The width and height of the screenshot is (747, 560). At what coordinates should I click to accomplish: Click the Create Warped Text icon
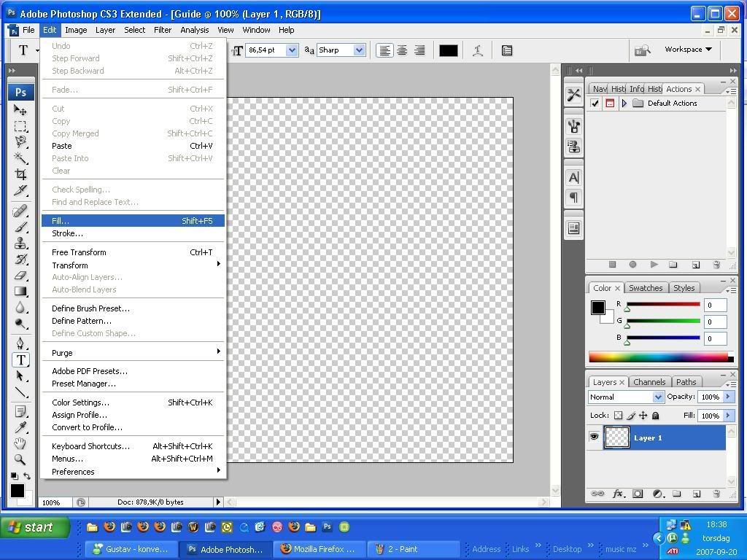(478, 50)
